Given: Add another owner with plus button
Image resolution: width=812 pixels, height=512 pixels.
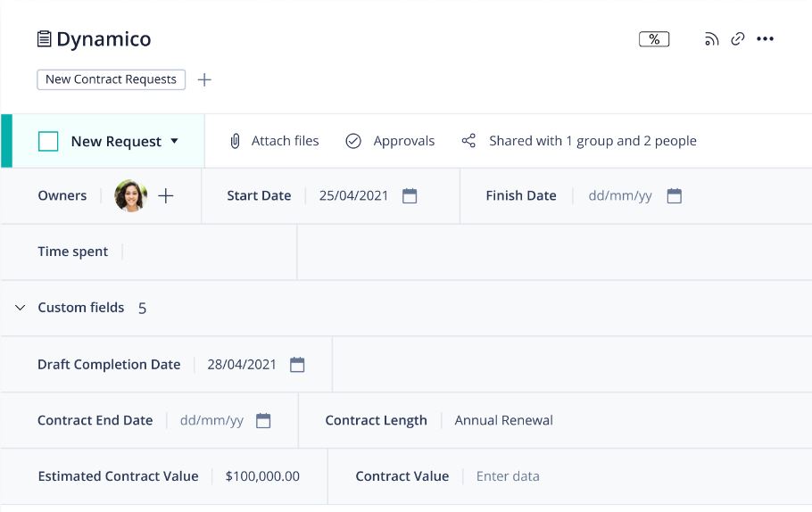Looking at the screenshot, I should pyautogui.click(x=166, y=196).
